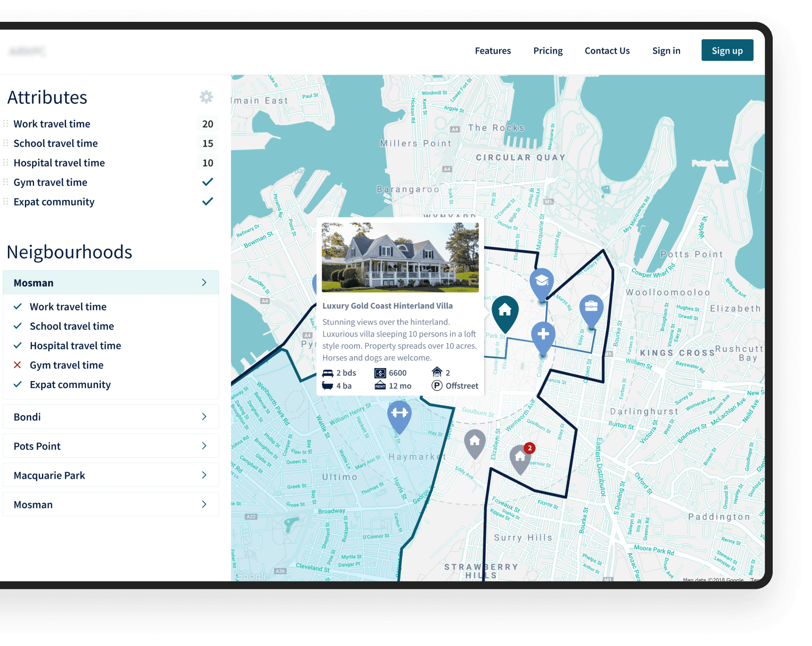Open the Contact Us nav item

(x=607, y=51)
